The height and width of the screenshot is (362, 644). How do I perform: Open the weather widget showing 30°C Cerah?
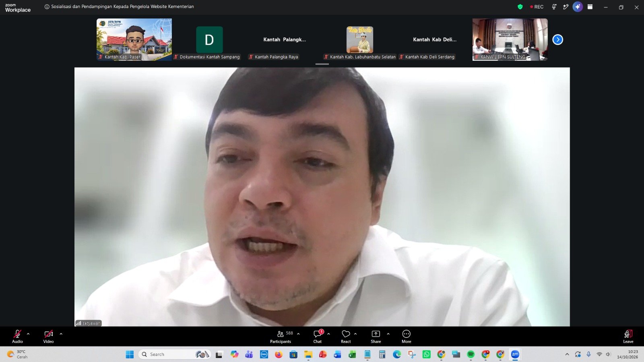18,354
